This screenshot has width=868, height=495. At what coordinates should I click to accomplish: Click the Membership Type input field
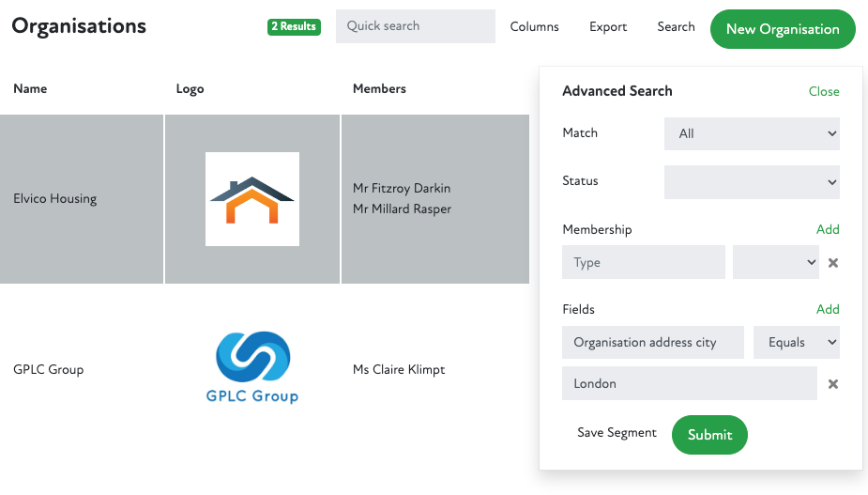(x=643, y=263)
